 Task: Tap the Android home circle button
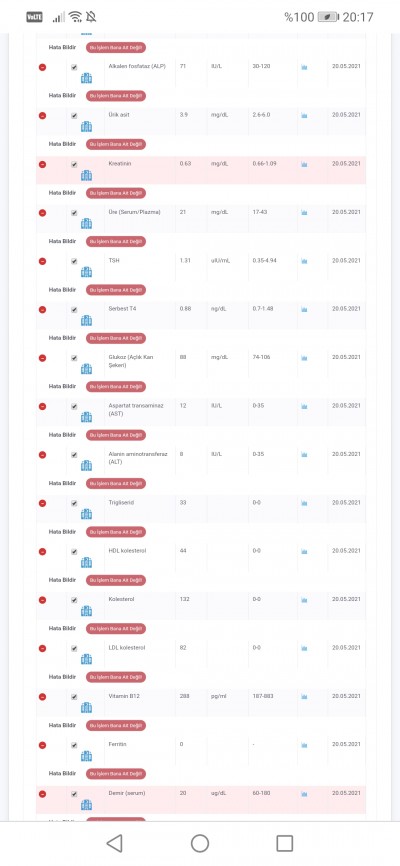coord(200,843)
